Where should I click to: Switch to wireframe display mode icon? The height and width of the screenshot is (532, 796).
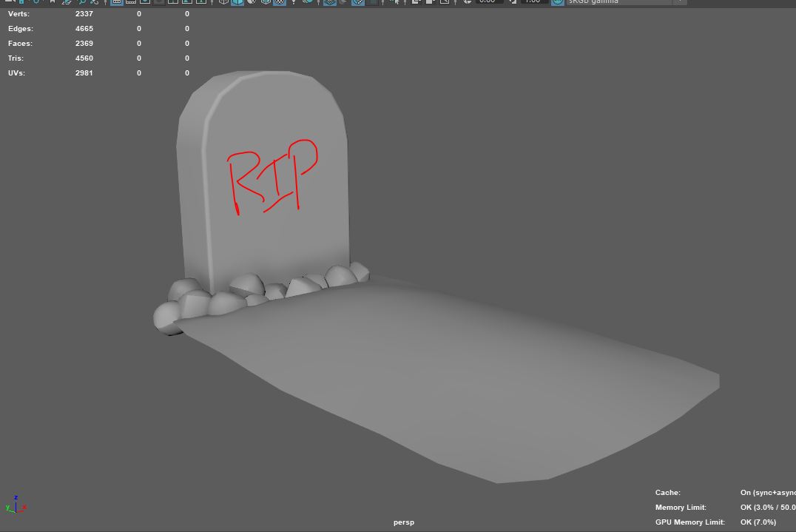(224, 2)
